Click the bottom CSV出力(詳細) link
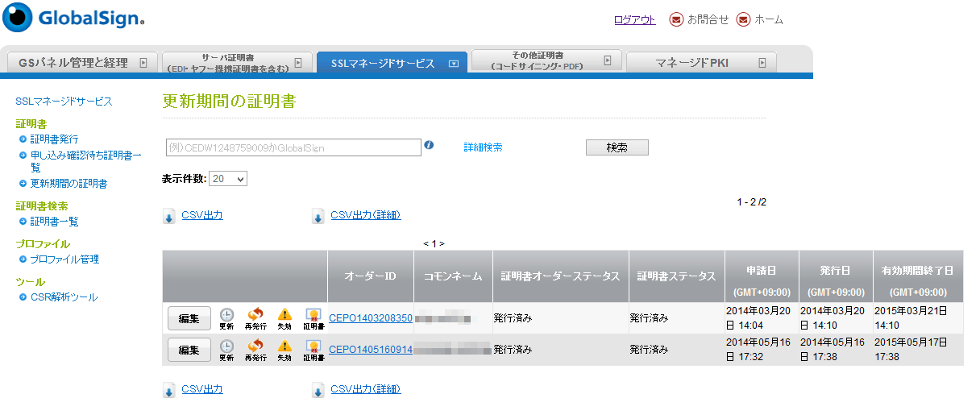The image size is (980, 419). 366,389
